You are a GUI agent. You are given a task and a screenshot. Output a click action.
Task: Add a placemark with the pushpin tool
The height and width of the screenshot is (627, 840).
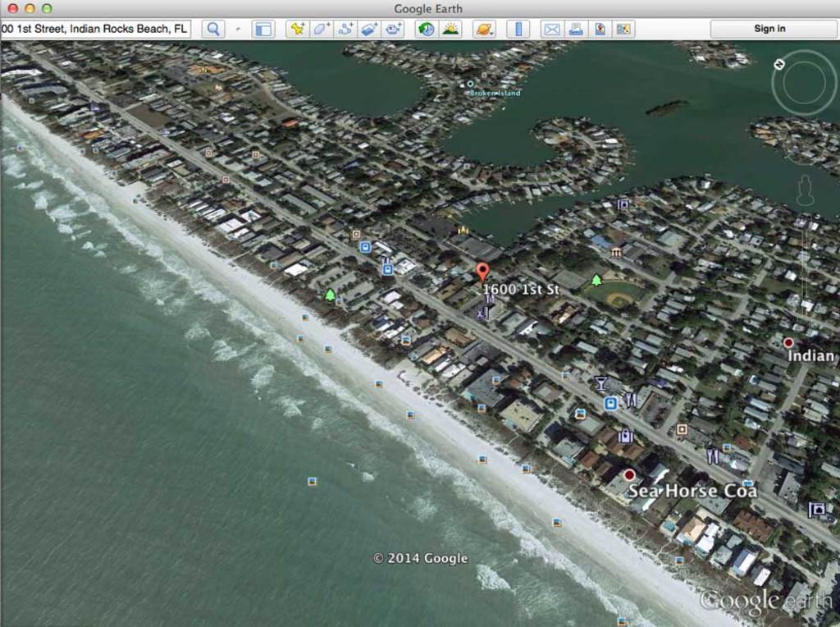coord(295,27)
